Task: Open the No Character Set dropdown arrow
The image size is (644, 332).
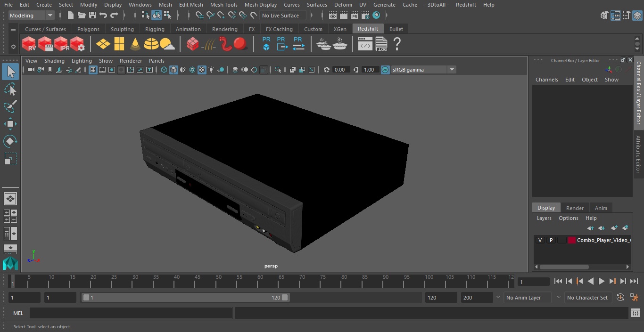Action: (559, 298)
